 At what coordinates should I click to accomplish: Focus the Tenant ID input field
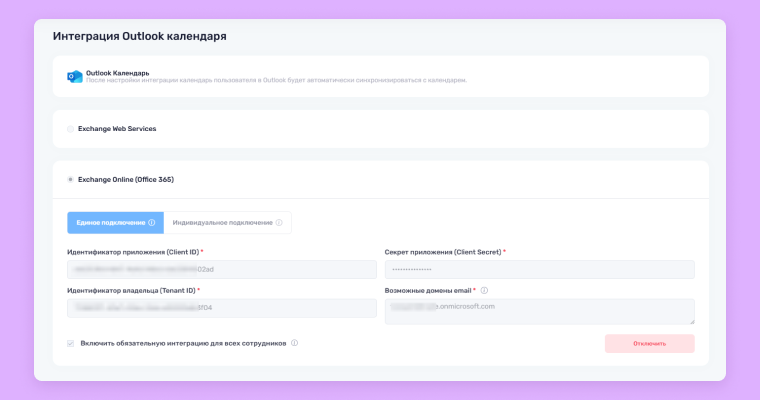[x=222, y=308]
